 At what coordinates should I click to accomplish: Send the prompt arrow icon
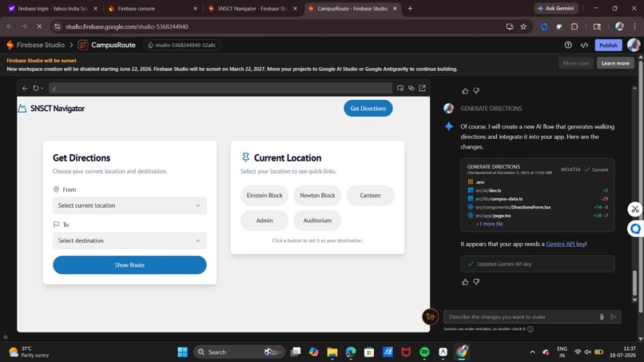coord(614,316)
